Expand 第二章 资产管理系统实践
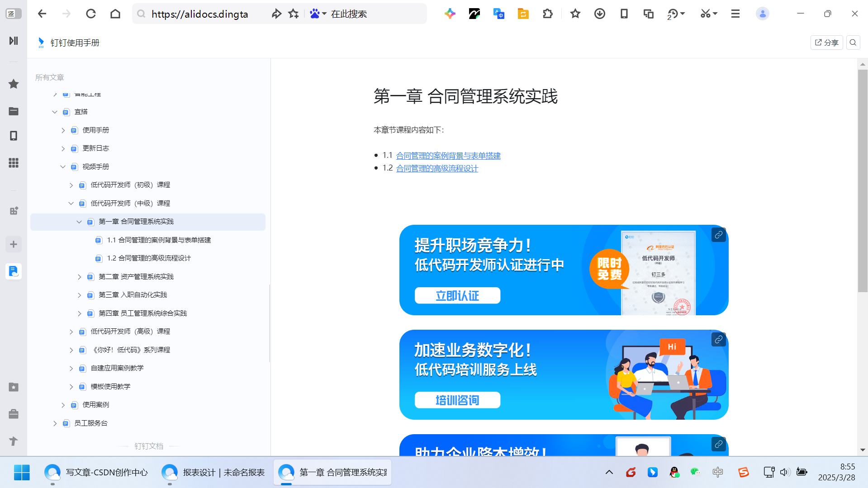 [79, 277]
